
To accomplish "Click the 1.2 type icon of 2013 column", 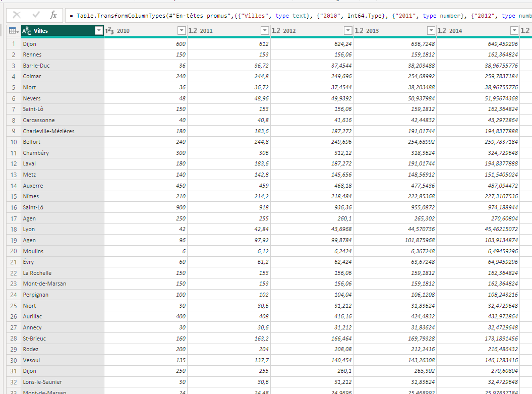I will tap(359, 31).
